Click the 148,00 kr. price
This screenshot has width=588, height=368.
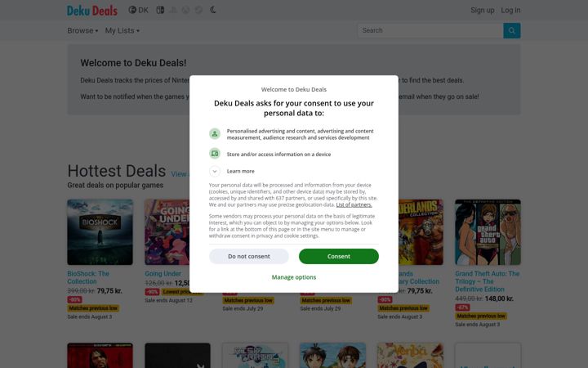coord(499,299)
